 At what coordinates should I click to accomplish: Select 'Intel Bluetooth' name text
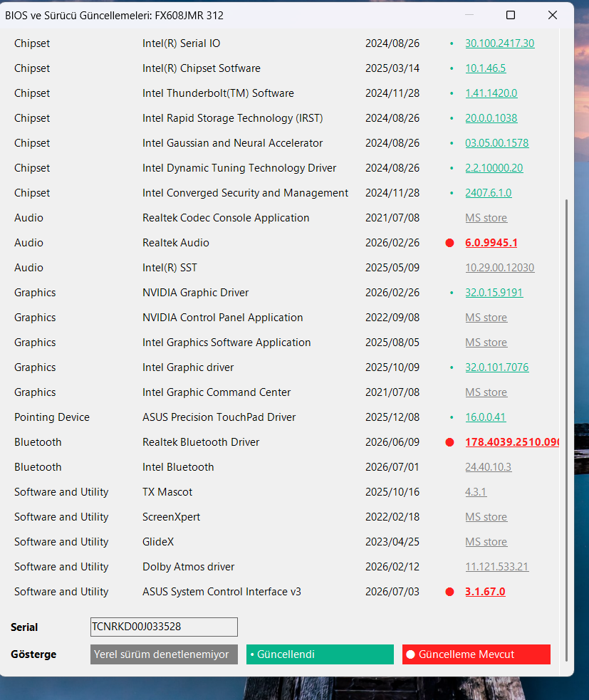[178, 467]
